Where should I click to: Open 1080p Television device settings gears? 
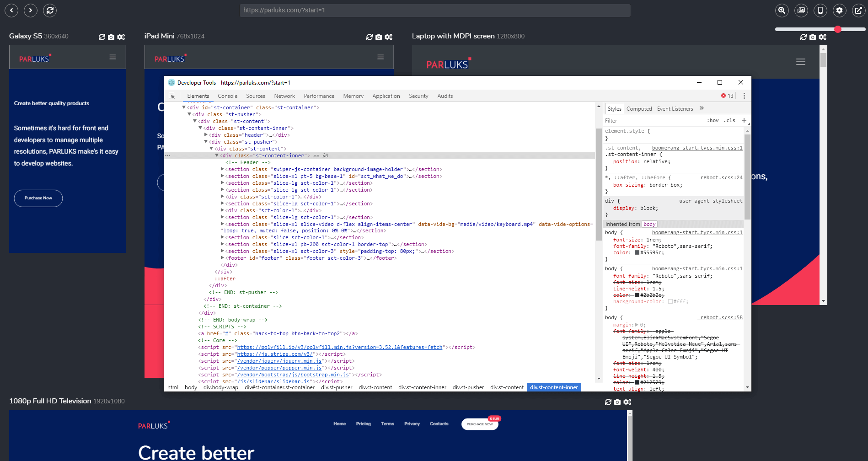click(x=627, y=402)
